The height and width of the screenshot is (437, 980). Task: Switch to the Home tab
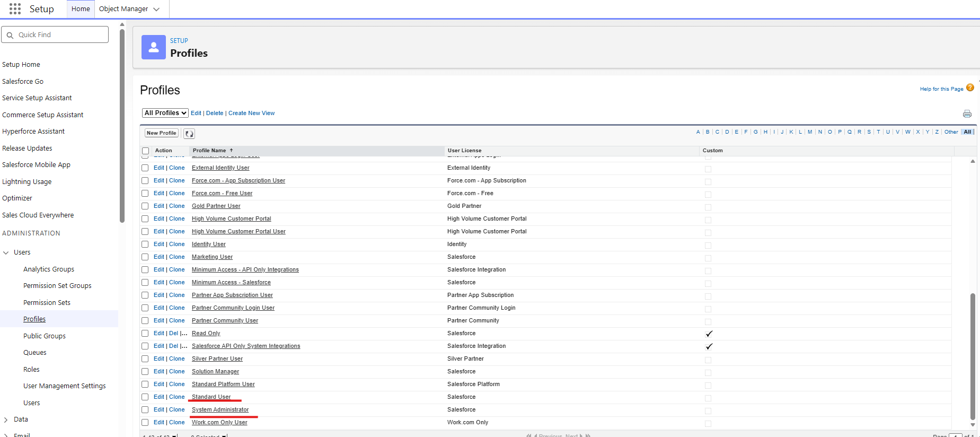81,9
